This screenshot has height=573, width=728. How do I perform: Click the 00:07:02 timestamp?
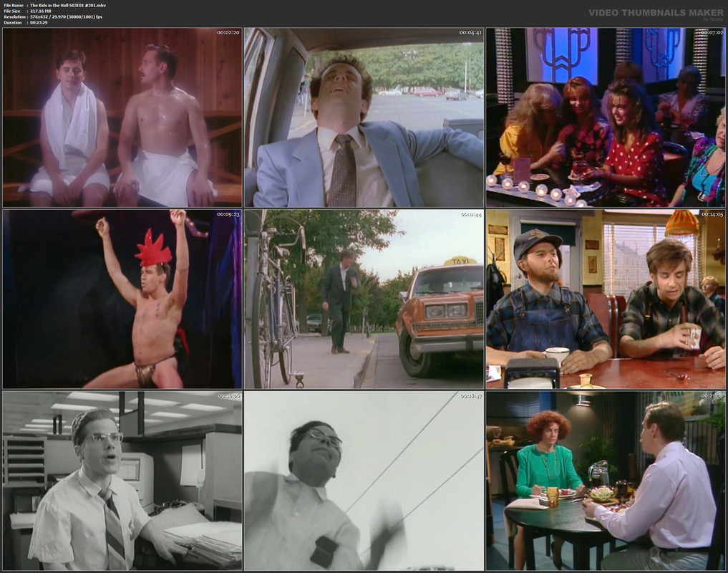click(x=712, y=32)
